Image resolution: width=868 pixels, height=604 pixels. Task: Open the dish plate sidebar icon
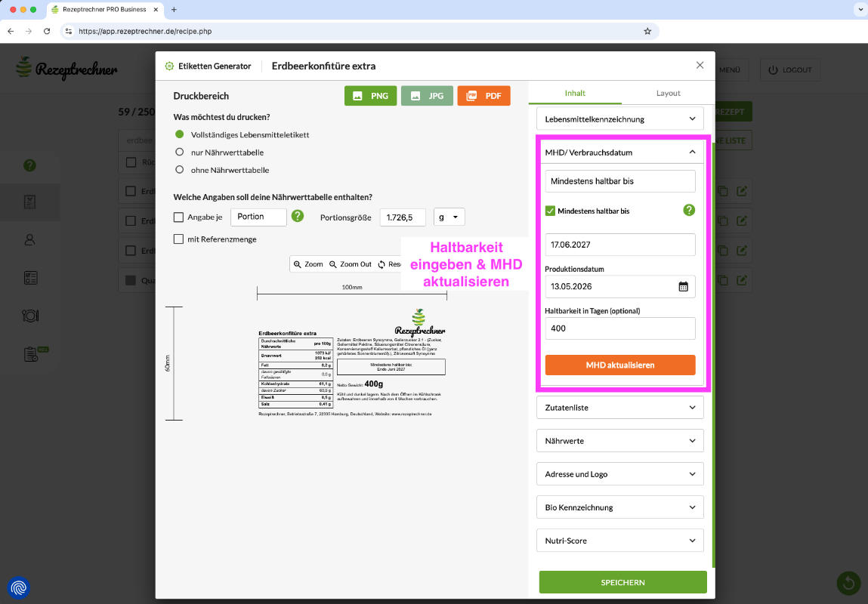click(30, 316)
